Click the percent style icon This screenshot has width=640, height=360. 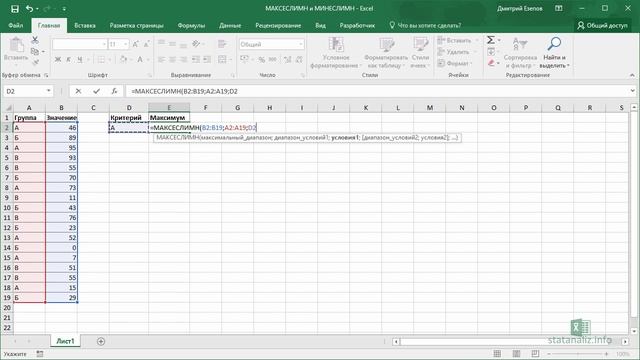pyautogui.click(x=262, y=60)
